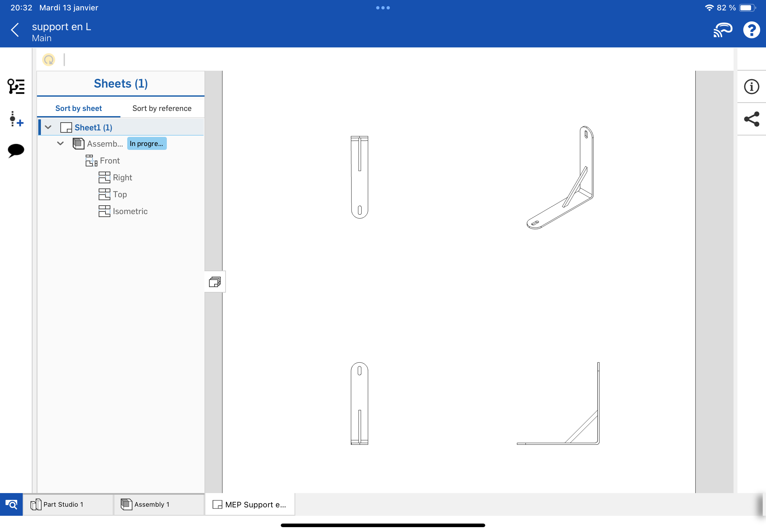Open the follow mode broadcast icon
This screenshot has height=532, width=766.
(722, 30)
